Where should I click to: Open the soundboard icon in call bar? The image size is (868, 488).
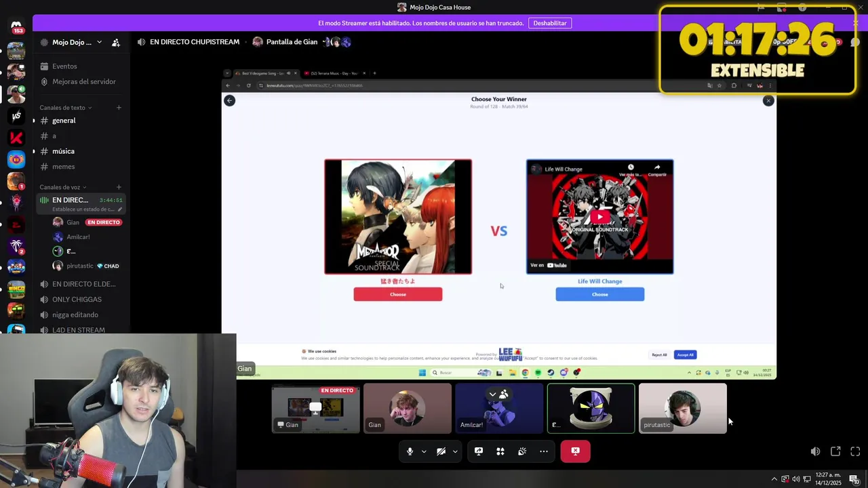522,451
